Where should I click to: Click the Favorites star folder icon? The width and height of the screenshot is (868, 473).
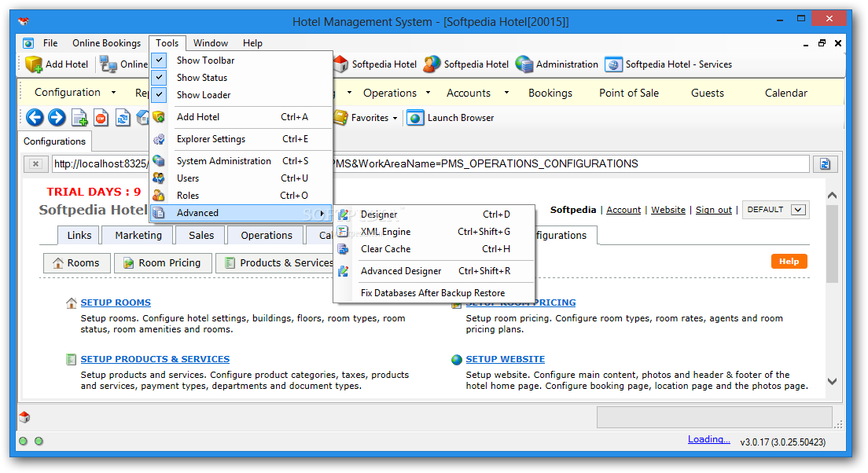click(x=340, y=118)
